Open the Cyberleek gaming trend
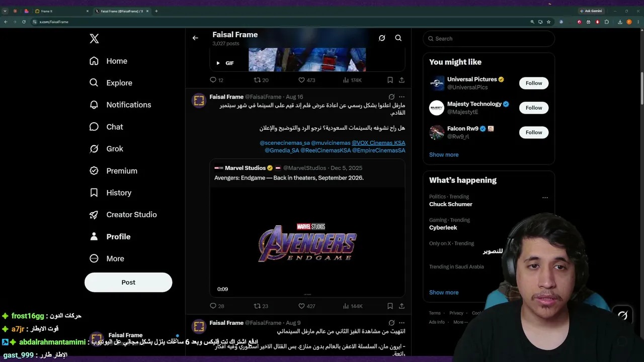This screenshot has width=644, height=362. tap(443, 227)
